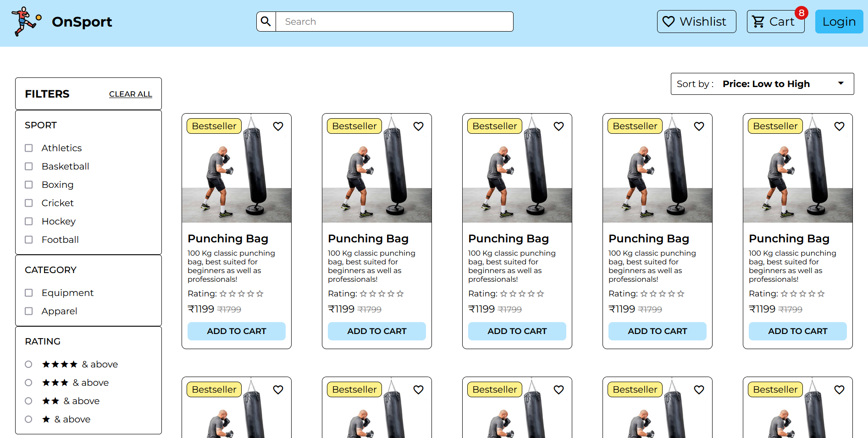
Task: Check the Football sport filter
Action: [28, 240]
